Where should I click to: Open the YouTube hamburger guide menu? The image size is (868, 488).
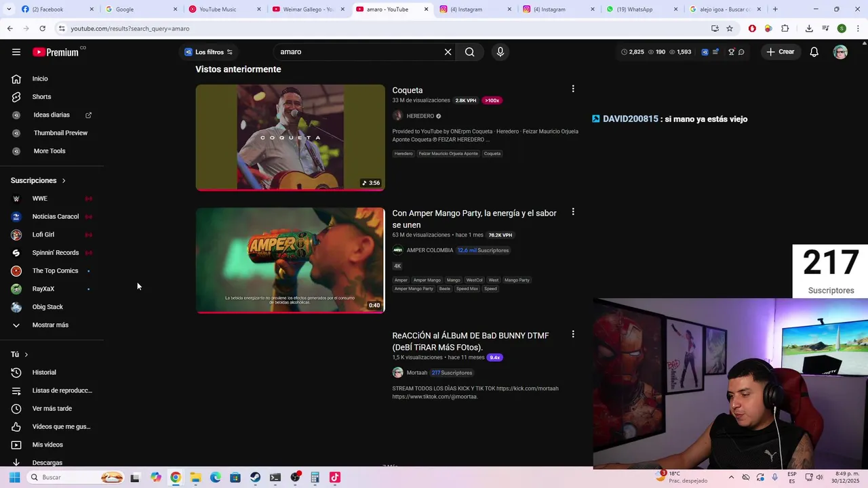[x=16, y=52]
